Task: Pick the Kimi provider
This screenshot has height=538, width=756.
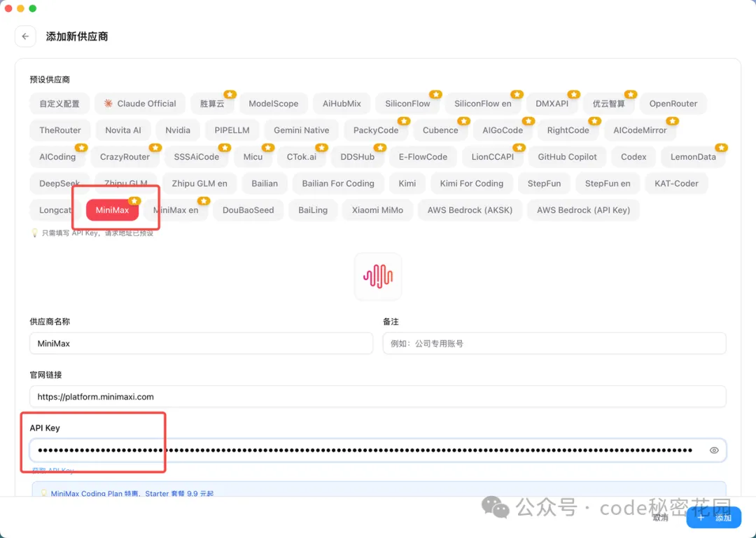Action: pyautogui.click(x=407, y=184)
